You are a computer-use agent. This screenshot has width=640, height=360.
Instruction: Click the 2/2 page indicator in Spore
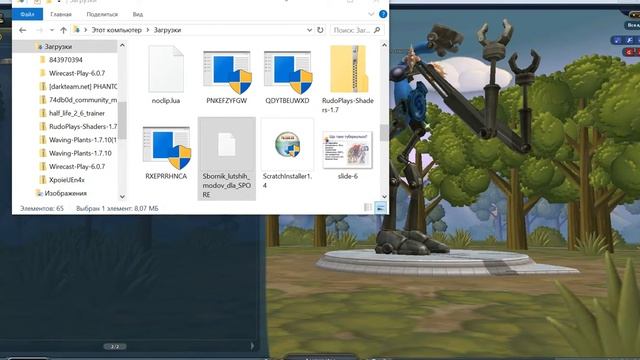point(115,347)
